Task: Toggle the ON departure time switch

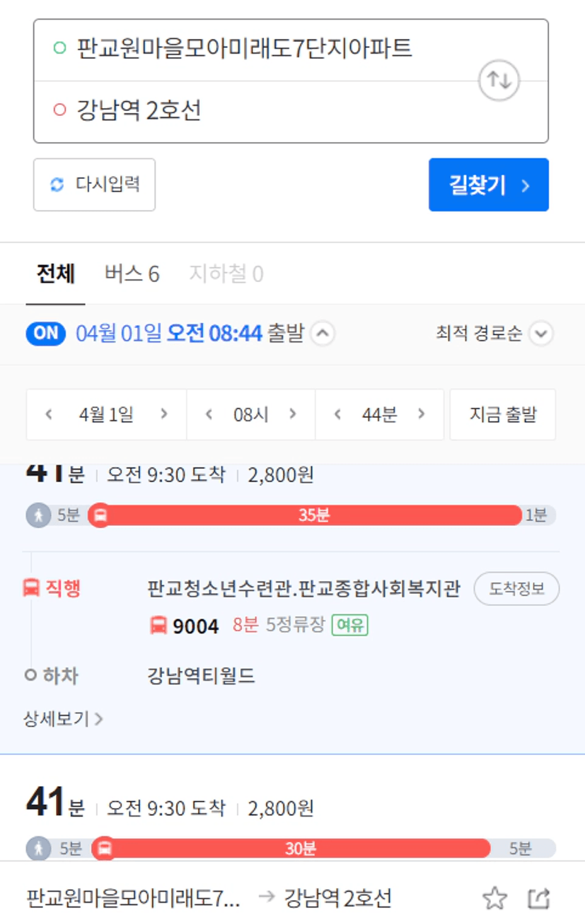Action: [46, 333]
